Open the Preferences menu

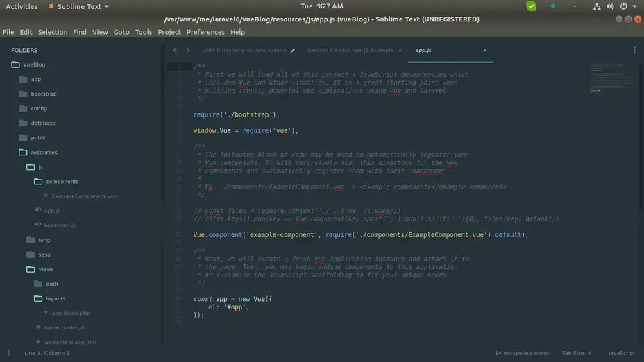(205, 32)
